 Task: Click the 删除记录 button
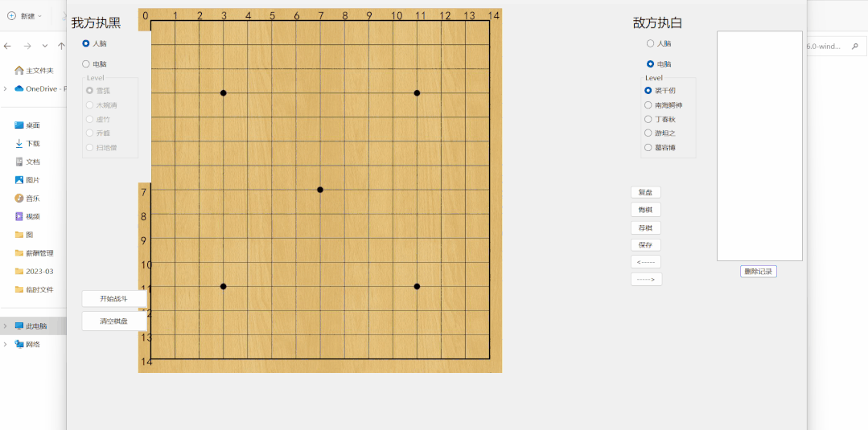coord(758,271)
